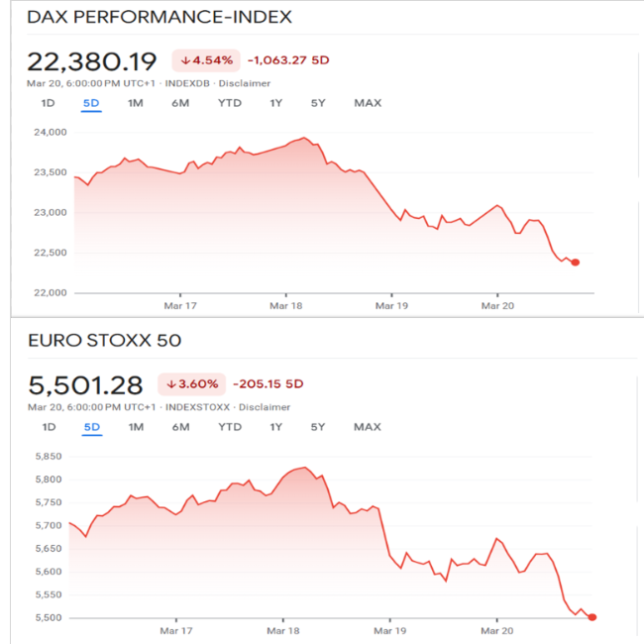Select 6M range for EURO STOXX 50
Image resolution: width=644 pixels, height=644 pixels.
point(180,427)
